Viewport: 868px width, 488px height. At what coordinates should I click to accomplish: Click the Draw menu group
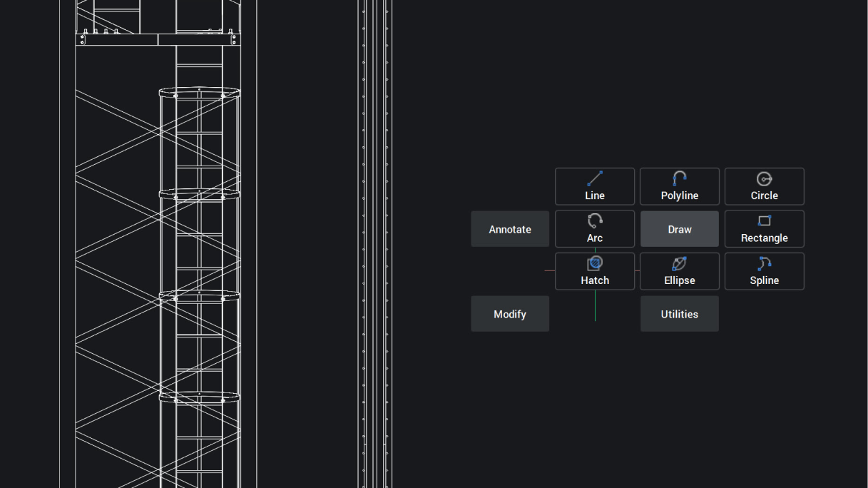pos(680,229)
